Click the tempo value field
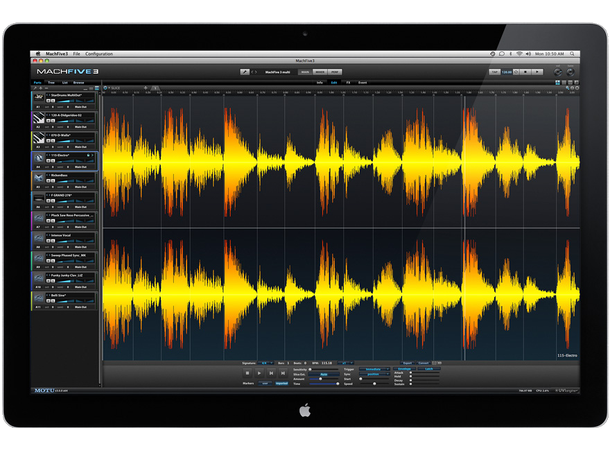 [507, 72]
